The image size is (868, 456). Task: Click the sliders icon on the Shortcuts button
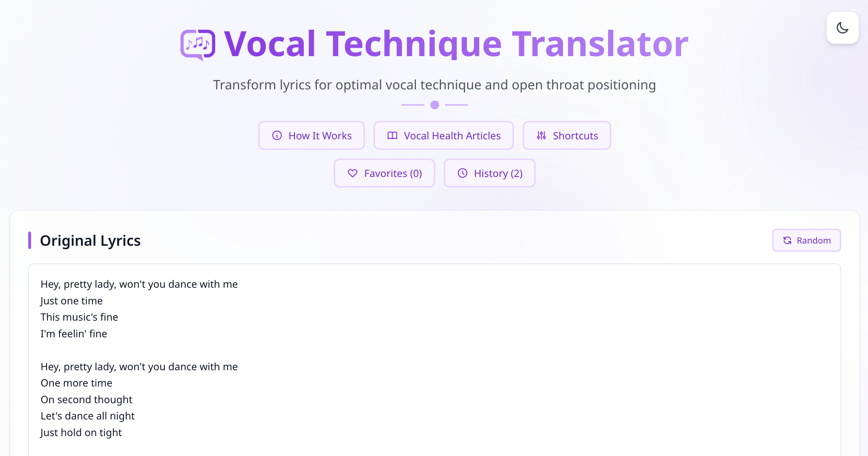coord(541,135)
